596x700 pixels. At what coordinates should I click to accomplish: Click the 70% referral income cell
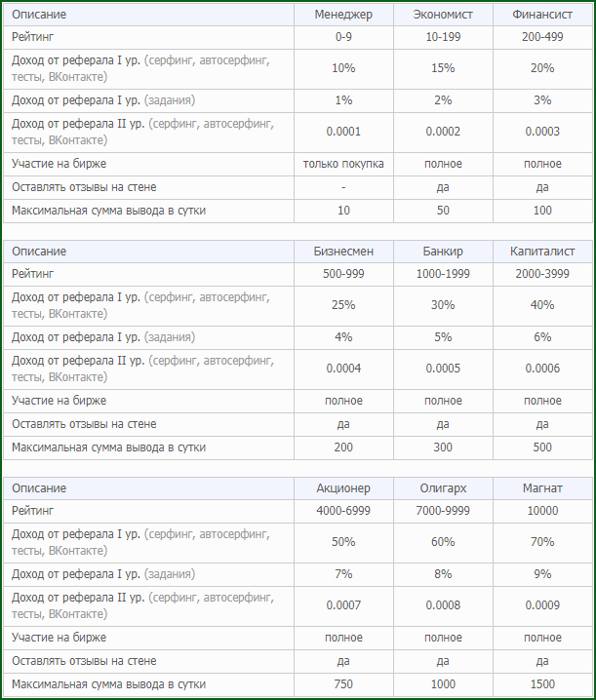(x=542, y=541)
